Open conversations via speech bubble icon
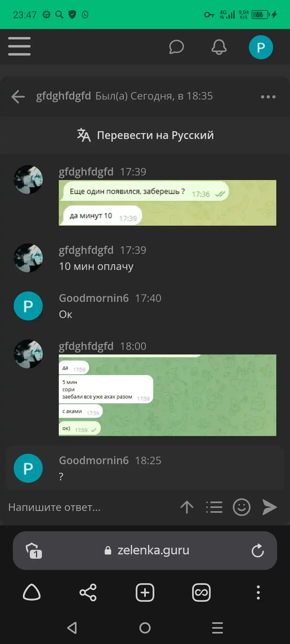The width and height of the screenshot is (290, 644). [176, 47]
